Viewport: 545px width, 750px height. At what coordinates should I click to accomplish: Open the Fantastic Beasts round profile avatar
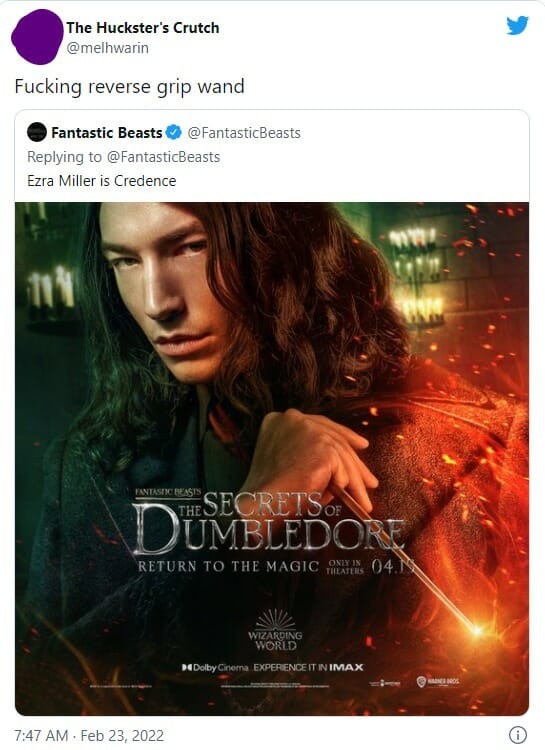37,132
